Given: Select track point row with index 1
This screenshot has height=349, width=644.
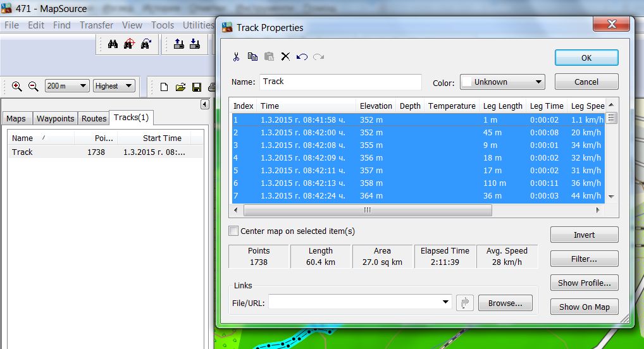Looking at the screenshot, I should [x=418, y=120].
